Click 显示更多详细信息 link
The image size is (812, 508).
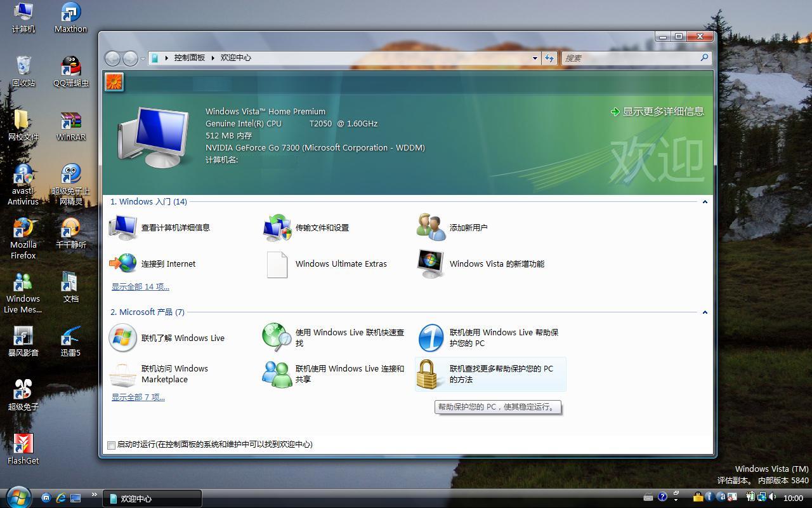[x=657, y=111]
